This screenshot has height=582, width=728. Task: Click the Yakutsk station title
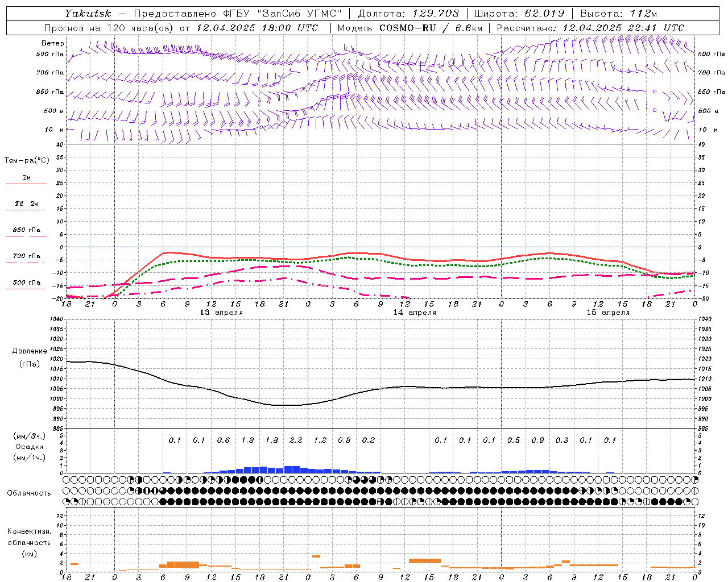coord(88,14)
